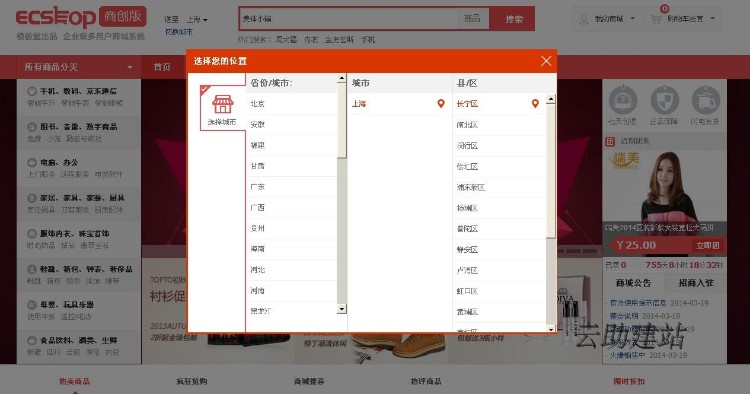
Task: Click the 选择城市 storefront icon
Action: tap(223, 104)
